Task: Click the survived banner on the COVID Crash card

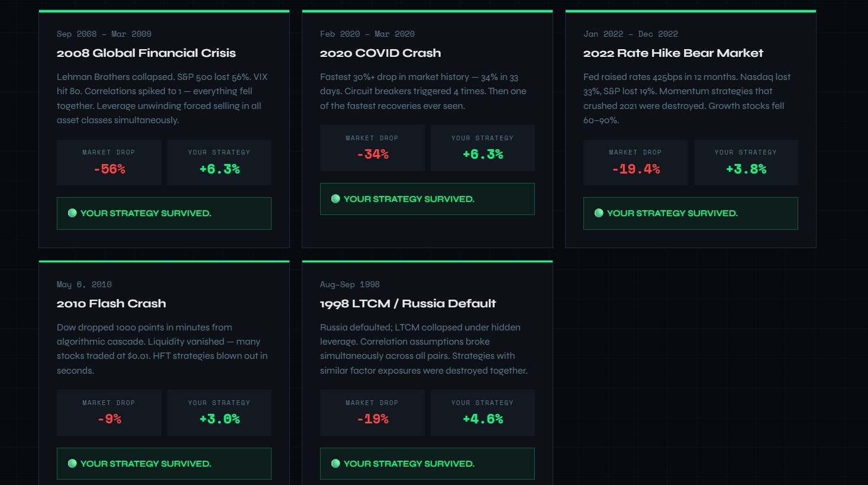Action: tap(427, 199)
